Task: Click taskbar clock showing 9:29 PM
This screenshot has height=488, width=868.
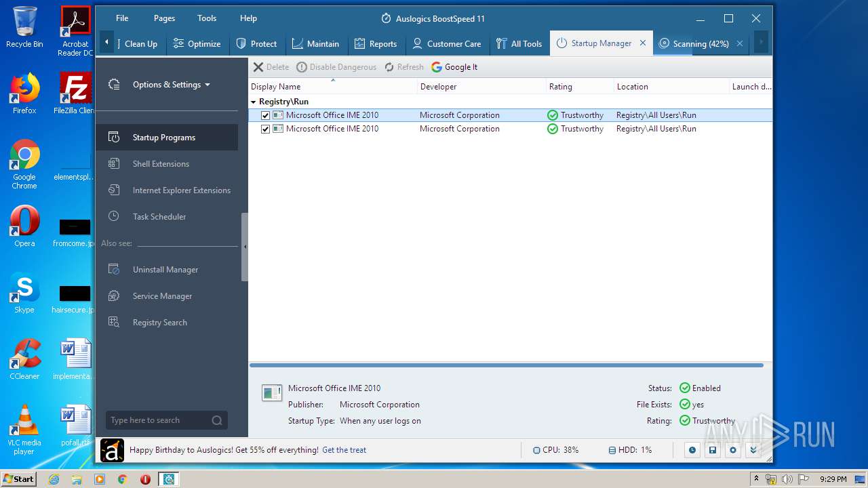Action: tap(833, 479)
